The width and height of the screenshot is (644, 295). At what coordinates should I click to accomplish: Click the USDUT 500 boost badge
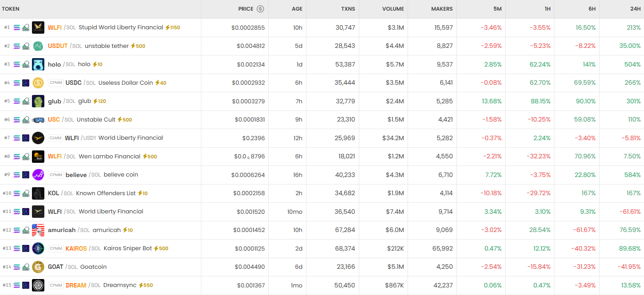pyautogui.click(x=137, y=46)
